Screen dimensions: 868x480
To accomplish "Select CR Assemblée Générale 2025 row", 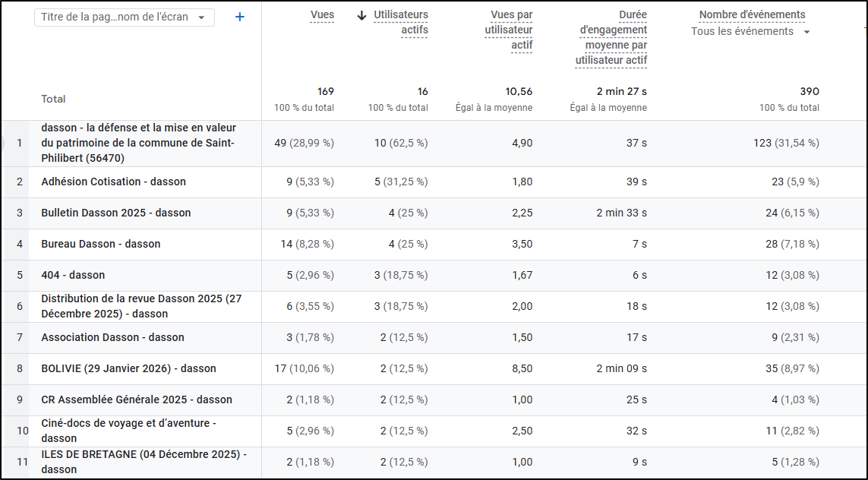I will click(137, 399).
